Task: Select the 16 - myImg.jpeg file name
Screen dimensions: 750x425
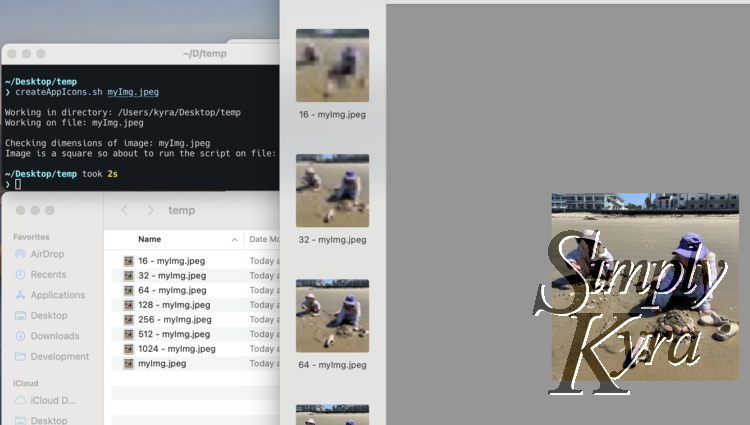Action: [172, 261]
